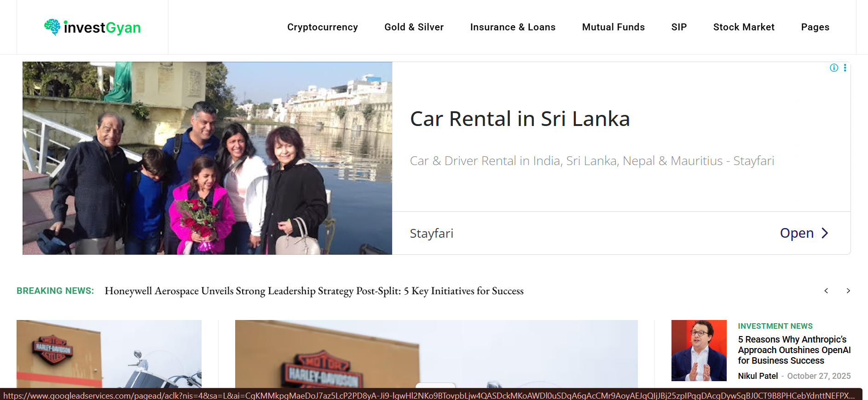Click the Open arrow chevron in ad

[x=825, y=233]
